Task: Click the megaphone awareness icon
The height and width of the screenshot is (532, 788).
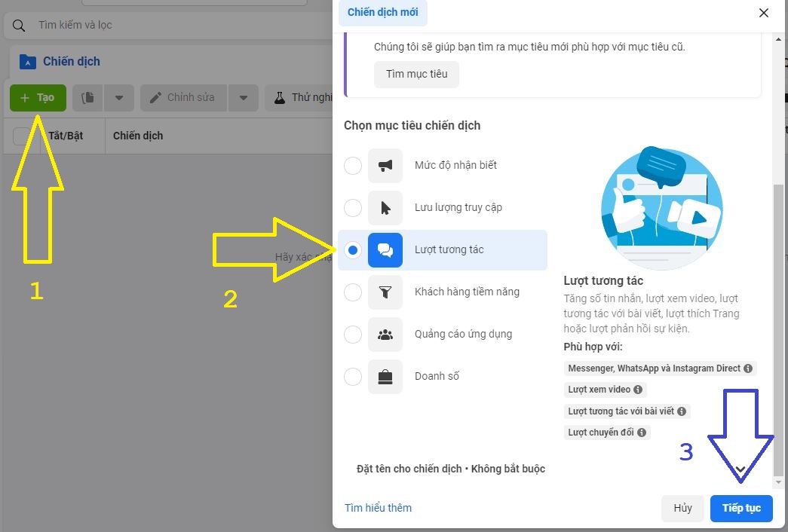Action: coord(385,166)
